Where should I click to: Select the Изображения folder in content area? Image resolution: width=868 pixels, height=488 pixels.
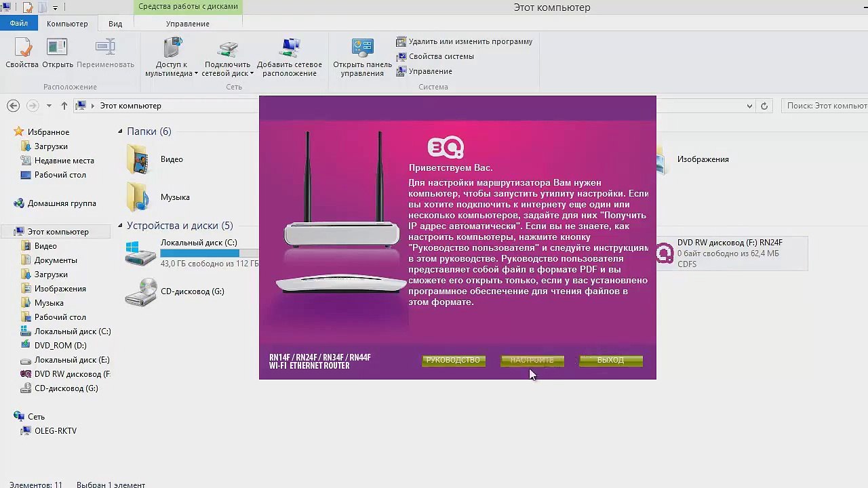[703, 159]
